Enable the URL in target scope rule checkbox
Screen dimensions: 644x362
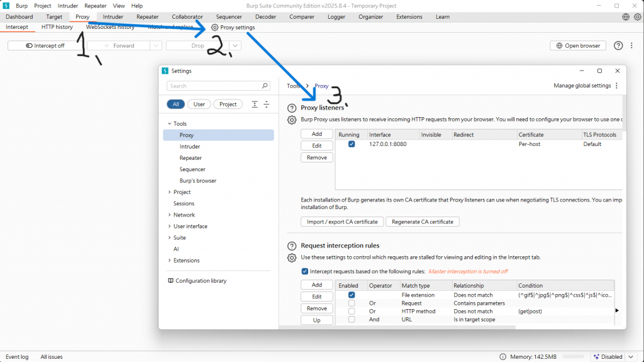coord(352,319)
